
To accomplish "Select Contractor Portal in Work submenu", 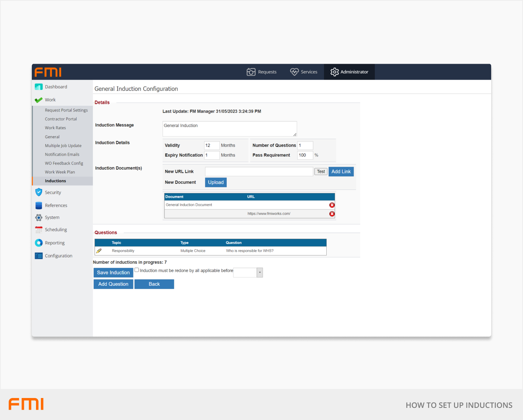I will coord(61,119).
